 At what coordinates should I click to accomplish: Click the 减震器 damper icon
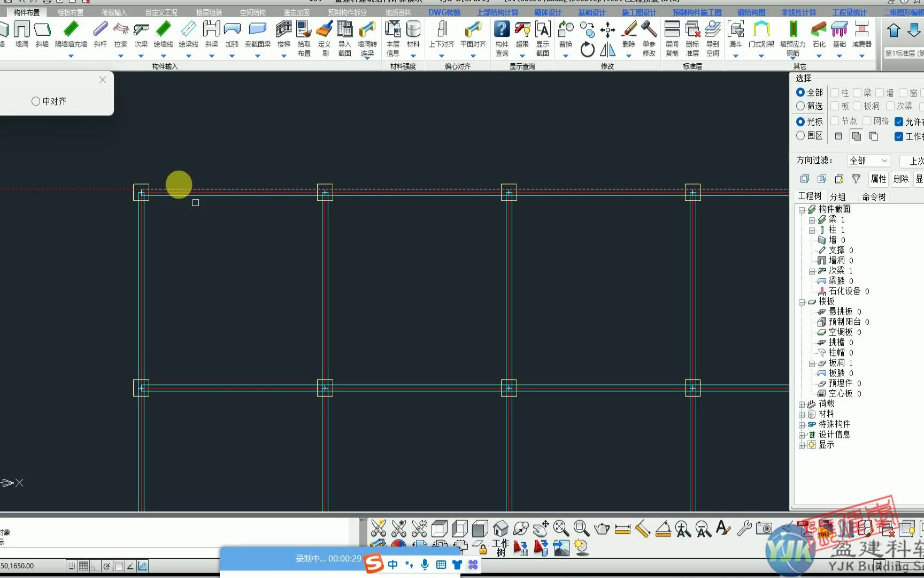[862, 34]
